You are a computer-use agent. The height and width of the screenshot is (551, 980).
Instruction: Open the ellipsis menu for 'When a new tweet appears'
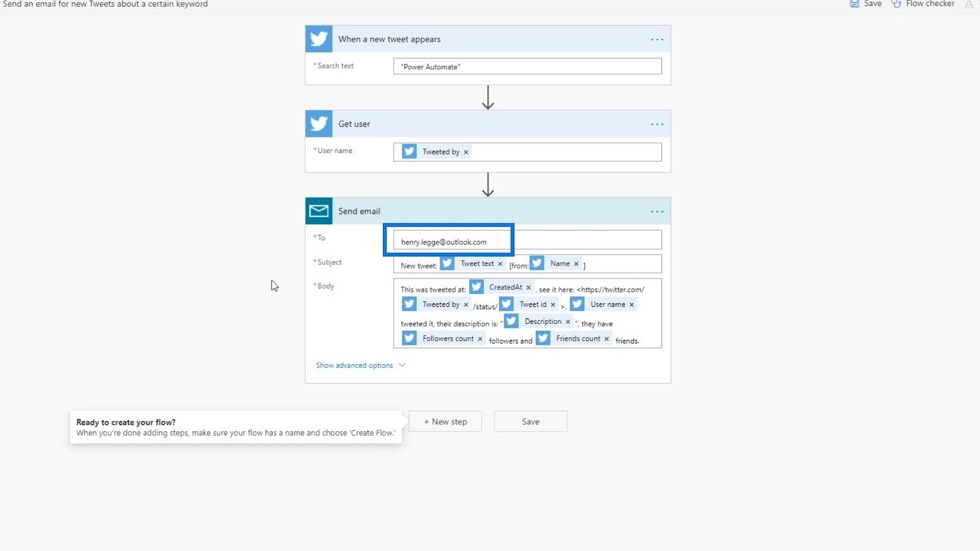(x=657, y=40)
